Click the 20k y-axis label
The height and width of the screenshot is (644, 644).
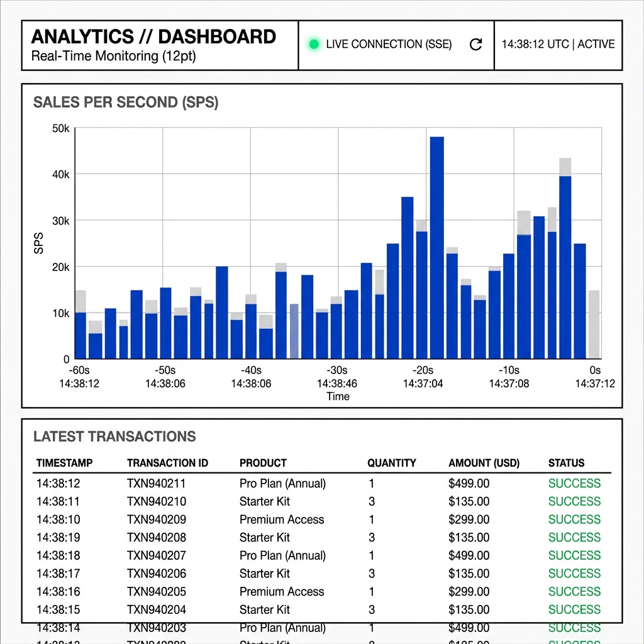[61, 267]
